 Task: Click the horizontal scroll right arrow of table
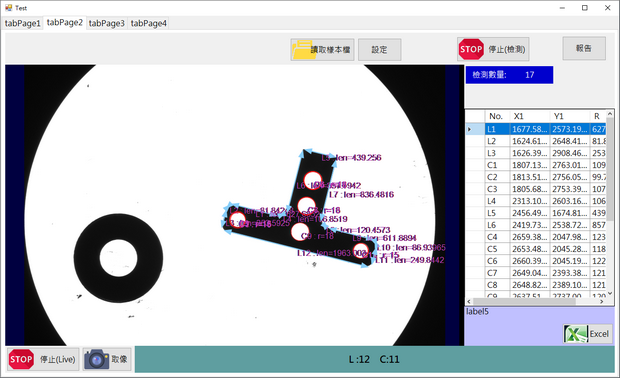coord(601,301)
